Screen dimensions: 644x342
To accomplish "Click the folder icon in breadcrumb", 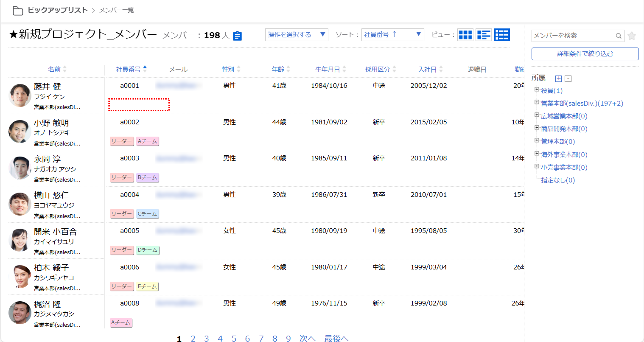I will [18, 11].
